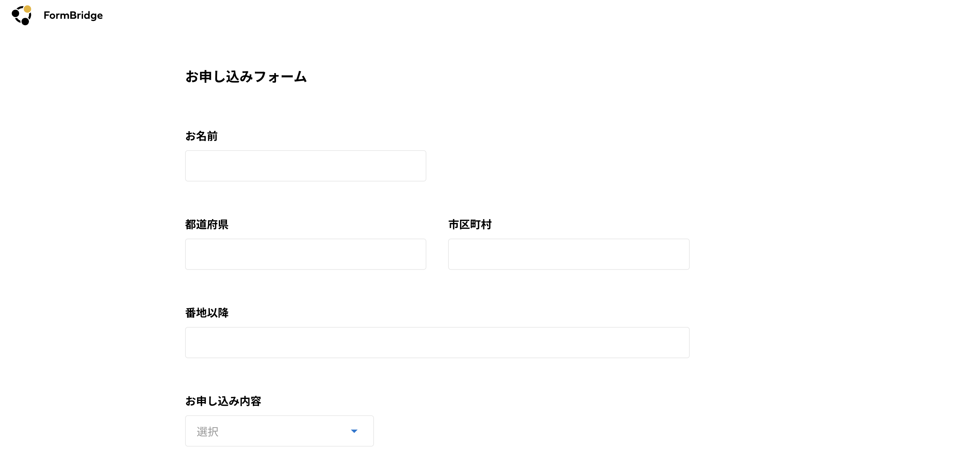Click the 都道府県 field label
This screenshot has width=980, height=469.
coord(208,224)
